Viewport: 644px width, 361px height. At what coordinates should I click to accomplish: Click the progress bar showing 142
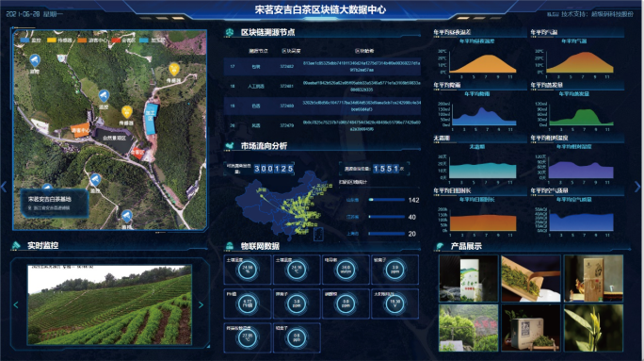click(x=386, y=200)
